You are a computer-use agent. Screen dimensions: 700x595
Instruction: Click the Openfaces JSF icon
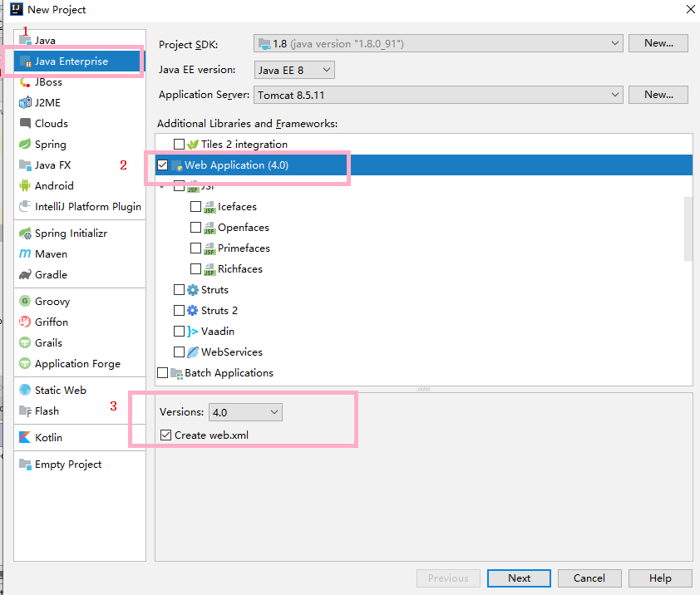pos(210,228)
